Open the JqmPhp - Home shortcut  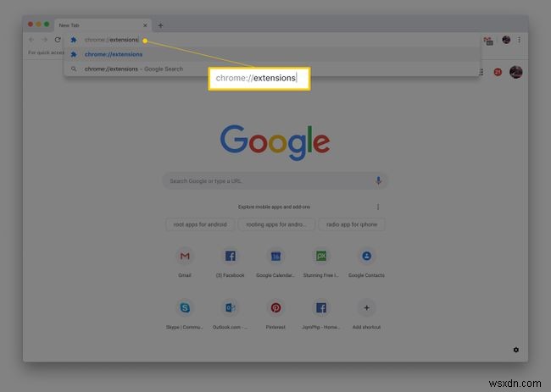[320, 314]
